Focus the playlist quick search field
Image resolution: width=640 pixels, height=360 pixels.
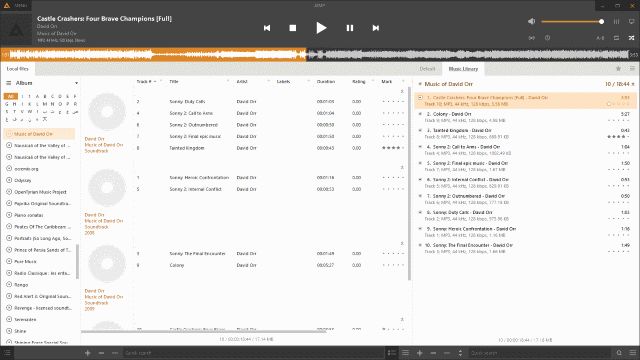(x=539, y=353)
